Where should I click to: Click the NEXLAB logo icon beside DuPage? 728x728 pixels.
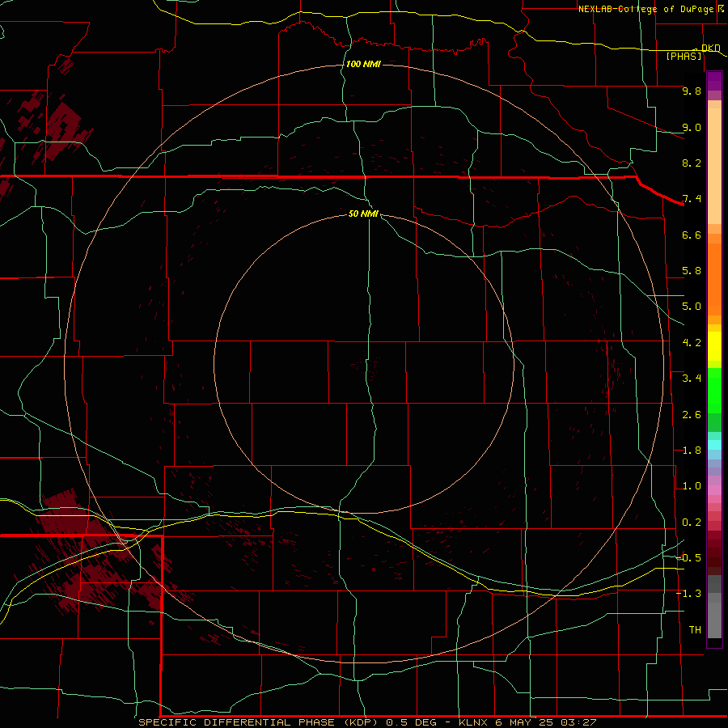pyautogui.click(x=721, y=8)
